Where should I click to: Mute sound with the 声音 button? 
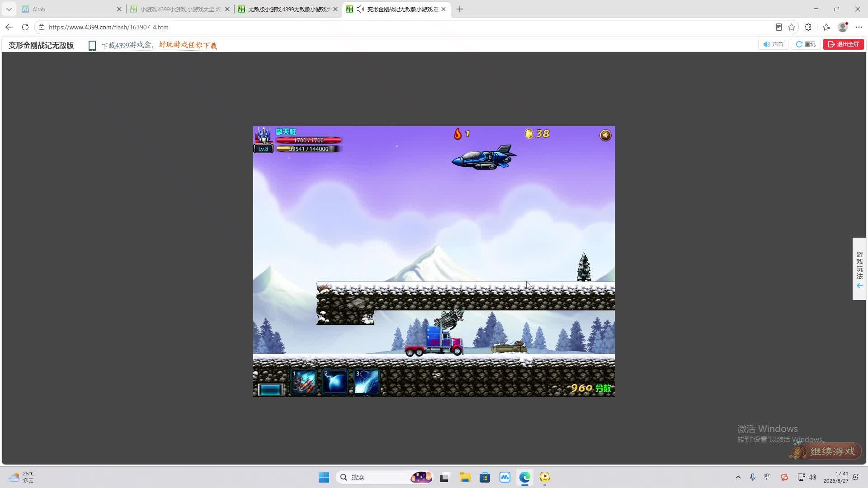[774, 44]
